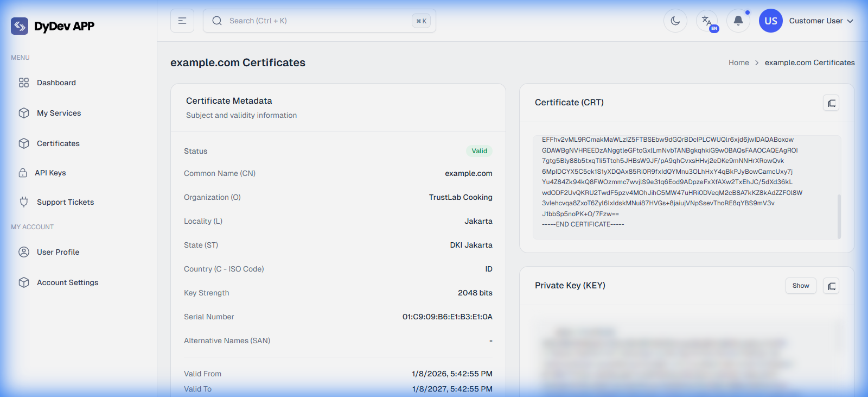
Task: Open Support Tickets section
Action: [65, 202]
